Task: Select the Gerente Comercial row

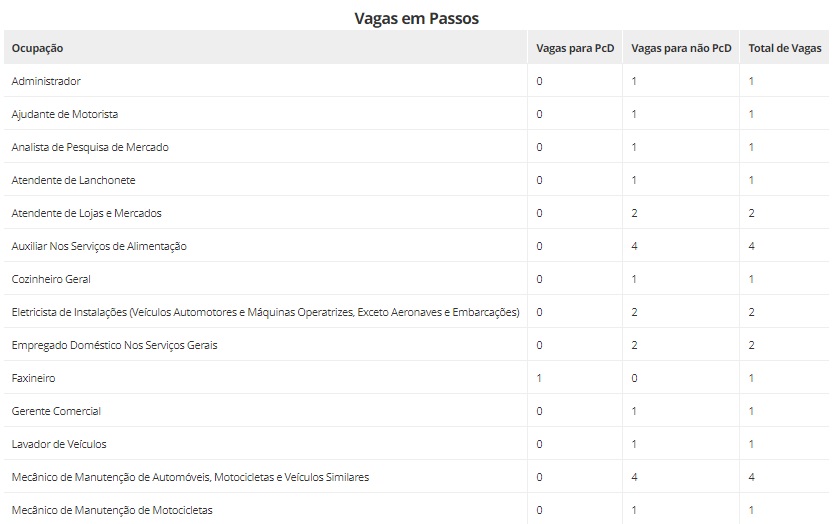Action: point(416,412)
